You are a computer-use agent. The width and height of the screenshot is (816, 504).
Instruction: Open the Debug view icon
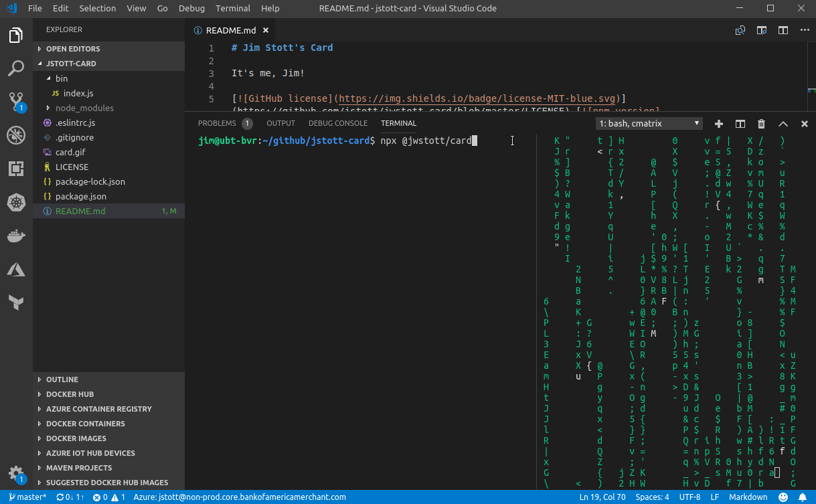[x=16, y=135]
